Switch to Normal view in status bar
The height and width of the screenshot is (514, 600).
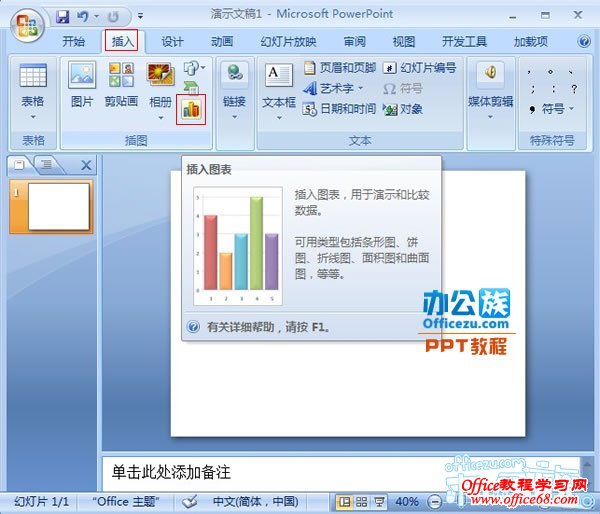345,502
